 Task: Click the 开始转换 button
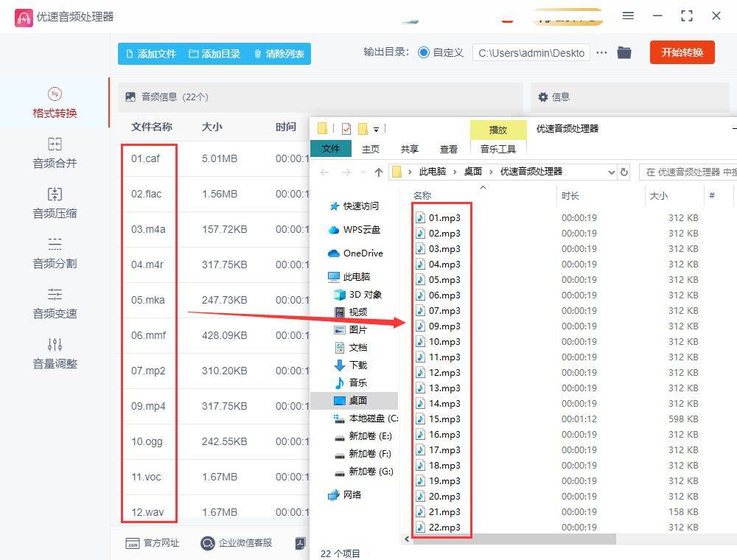tap(682, 52)
